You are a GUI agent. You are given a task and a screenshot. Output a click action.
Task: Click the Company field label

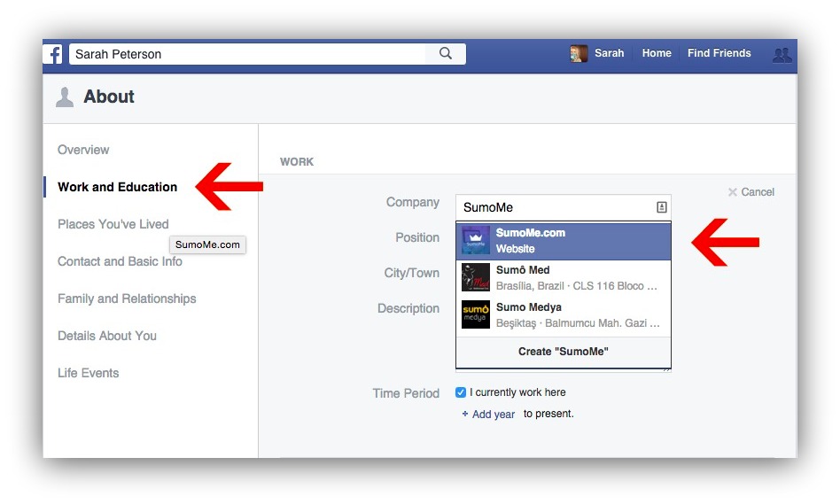click(413, 202)
